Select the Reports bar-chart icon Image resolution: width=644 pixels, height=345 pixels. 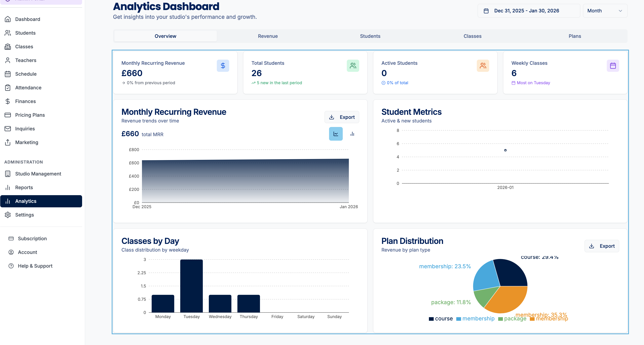tap(8, 187)
